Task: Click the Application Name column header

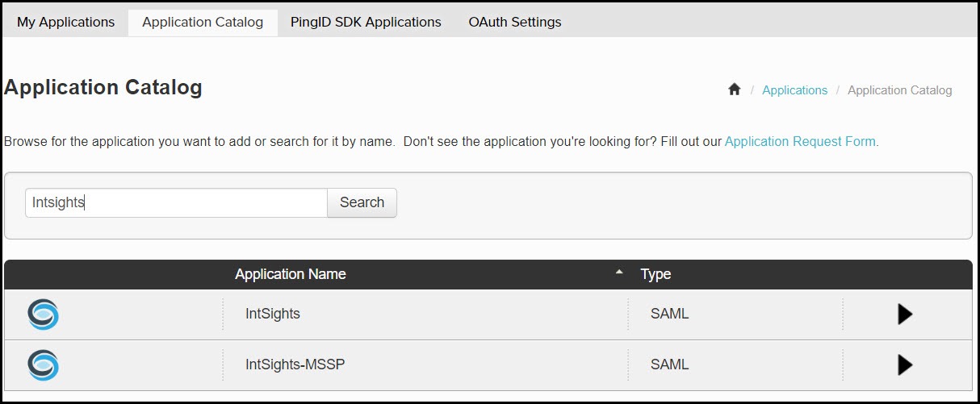Action: pos(291,274)
